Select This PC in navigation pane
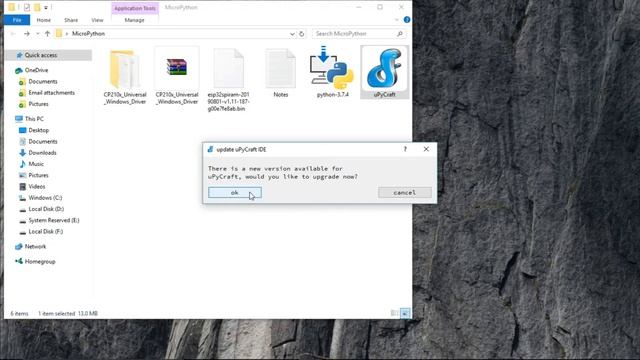 click(x=34, y=119)
